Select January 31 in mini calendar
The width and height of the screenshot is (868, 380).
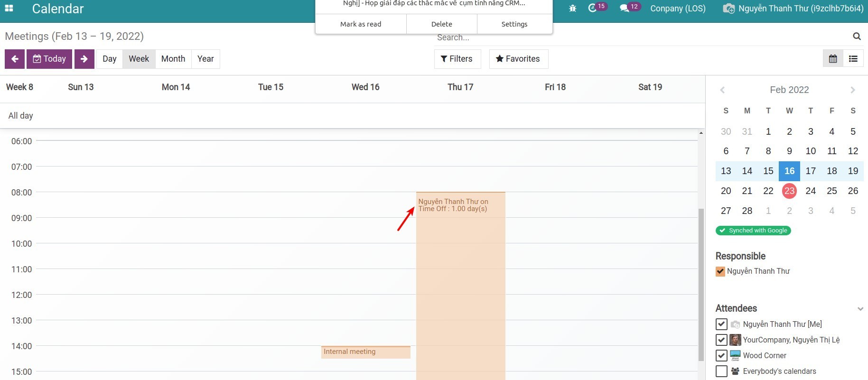pos(747,131)
